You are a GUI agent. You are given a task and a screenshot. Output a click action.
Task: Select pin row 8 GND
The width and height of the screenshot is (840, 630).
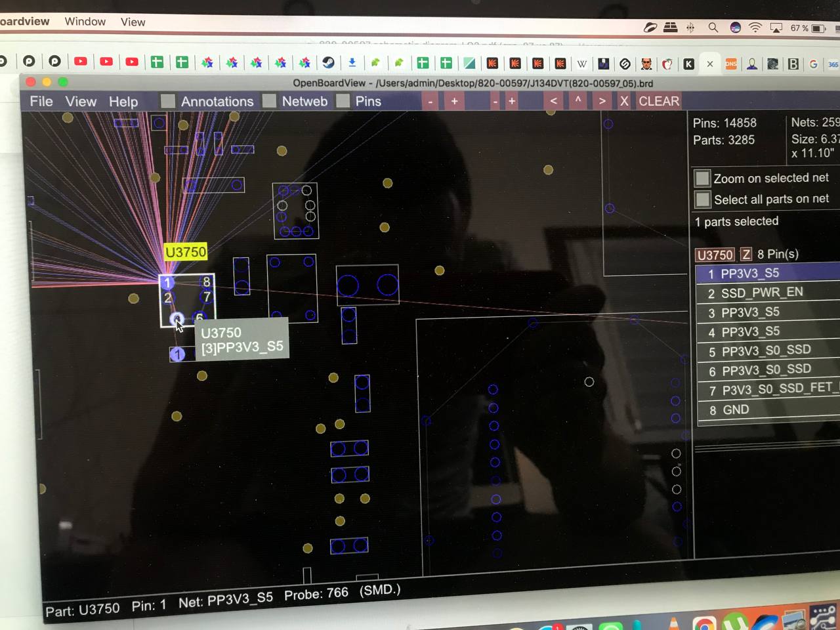point(768,409)
